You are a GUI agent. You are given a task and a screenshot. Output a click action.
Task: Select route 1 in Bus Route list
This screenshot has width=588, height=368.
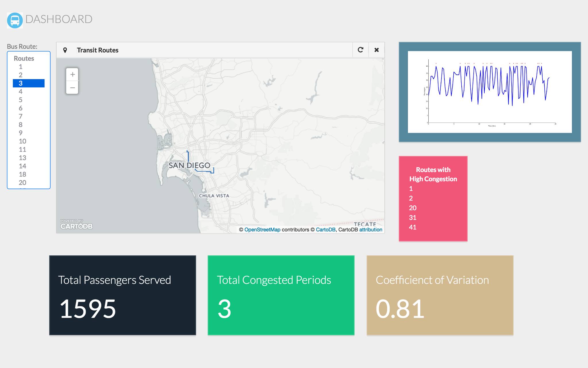pyautogui.click(x=21, y=67)
